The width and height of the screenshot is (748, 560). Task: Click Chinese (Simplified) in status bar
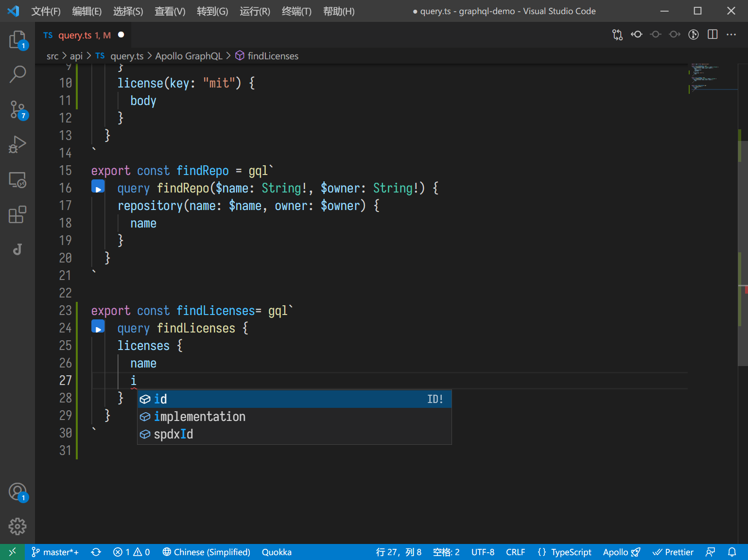[206, 552]
